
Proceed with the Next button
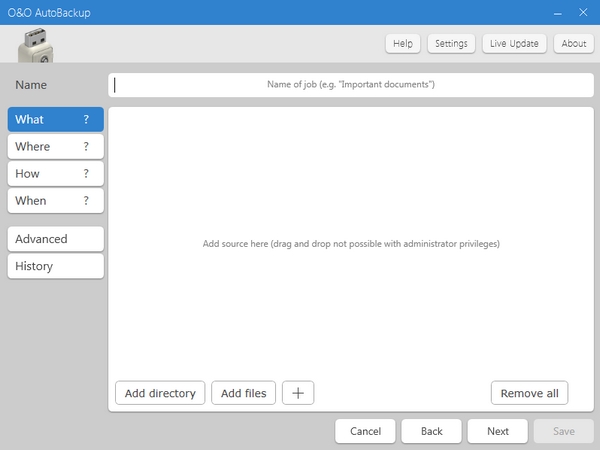click(497, 431)
